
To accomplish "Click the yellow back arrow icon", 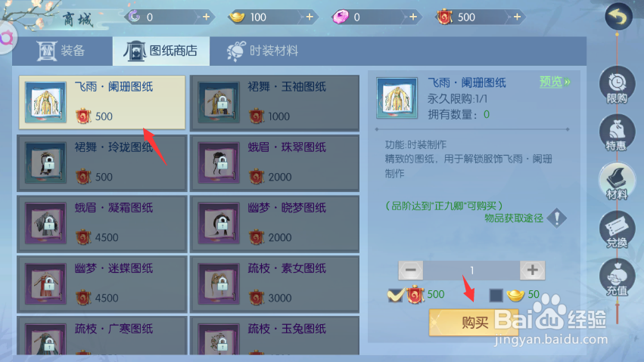I will tap(618, 17).
